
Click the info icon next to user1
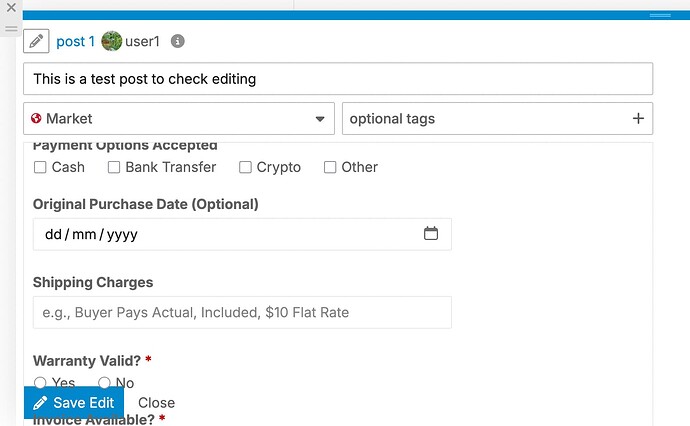pos(177,41)
